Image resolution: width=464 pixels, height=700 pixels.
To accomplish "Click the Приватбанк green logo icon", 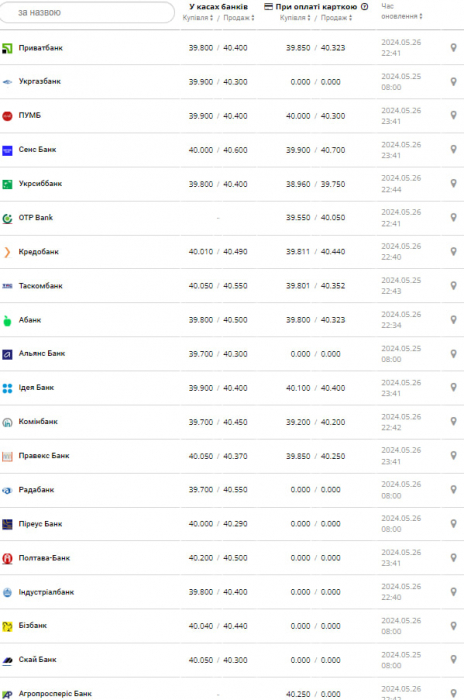I will pyautogui.click(x=7, y=48).
